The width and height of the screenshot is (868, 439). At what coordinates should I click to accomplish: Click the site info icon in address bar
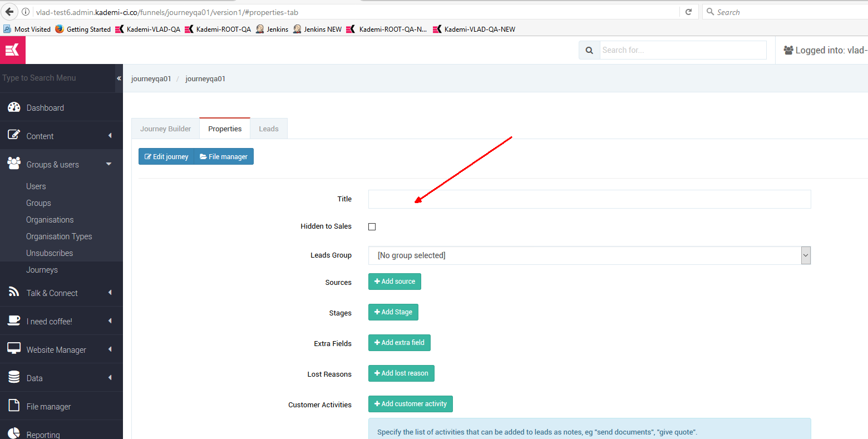click(x=26, y=12)
